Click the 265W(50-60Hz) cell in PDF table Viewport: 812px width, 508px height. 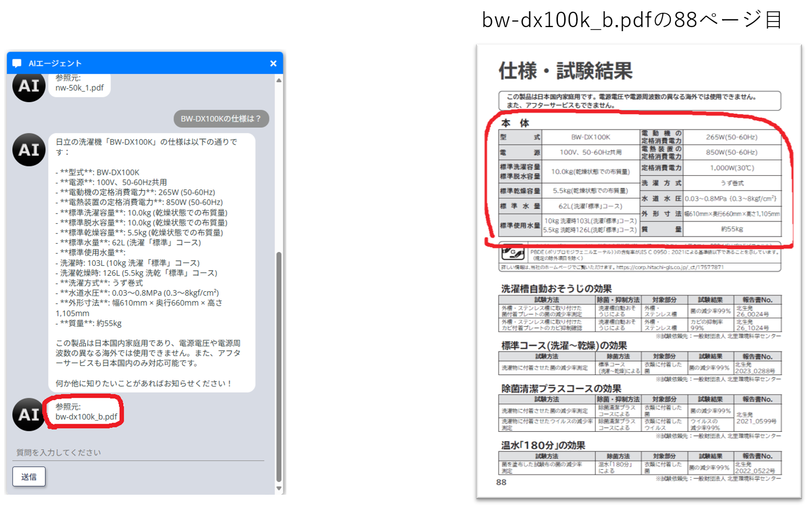732,137
